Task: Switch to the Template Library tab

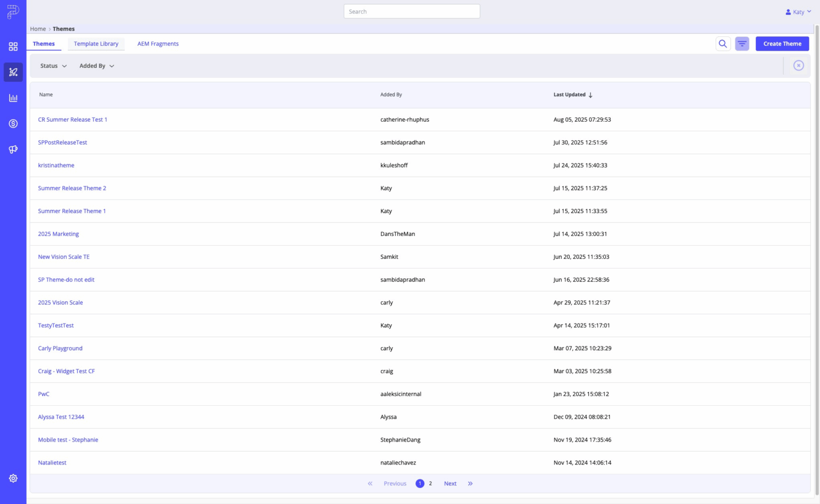Action: coord(96,44)
